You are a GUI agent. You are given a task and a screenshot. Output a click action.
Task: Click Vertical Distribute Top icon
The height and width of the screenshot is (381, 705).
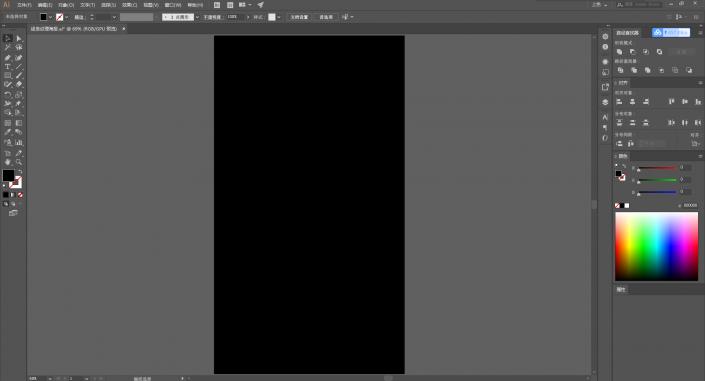tap(620, 122)
